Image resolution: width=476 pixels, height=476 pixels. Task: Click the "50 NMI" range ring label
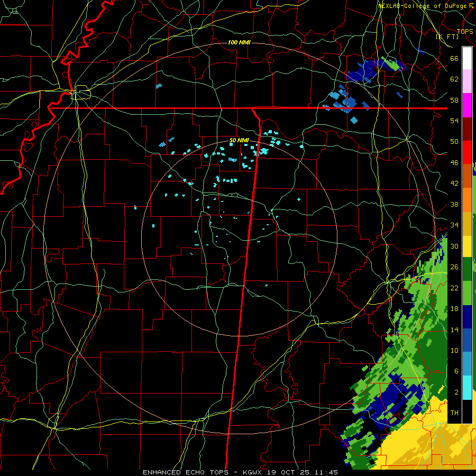click(x=239, y=140)
